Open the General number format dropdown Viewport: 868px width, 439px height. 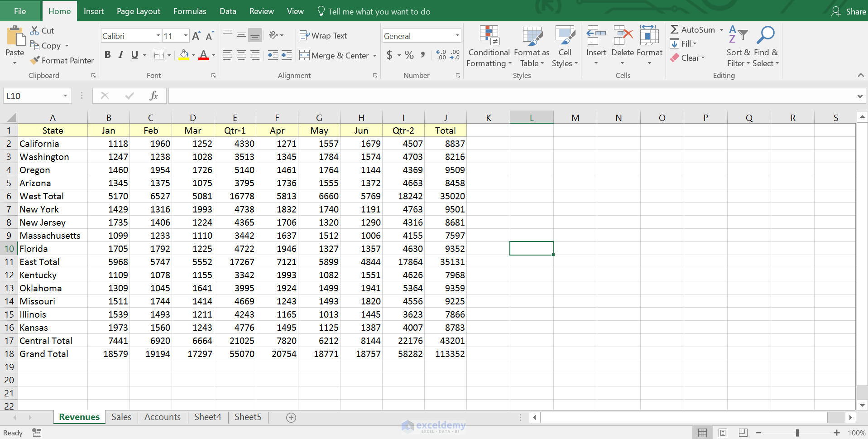[457, 36]
